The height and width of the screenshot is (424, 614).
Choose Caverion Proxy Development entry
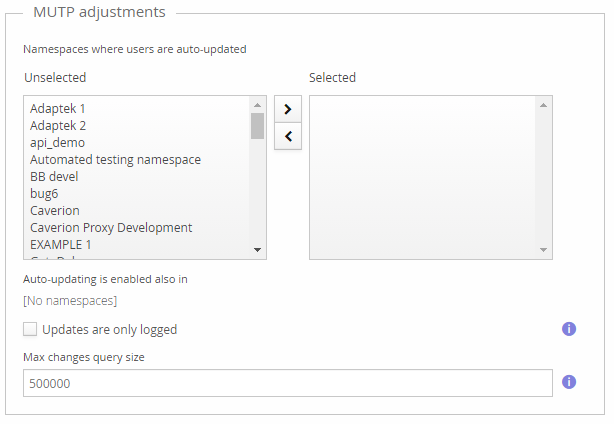tap(111, 227)
